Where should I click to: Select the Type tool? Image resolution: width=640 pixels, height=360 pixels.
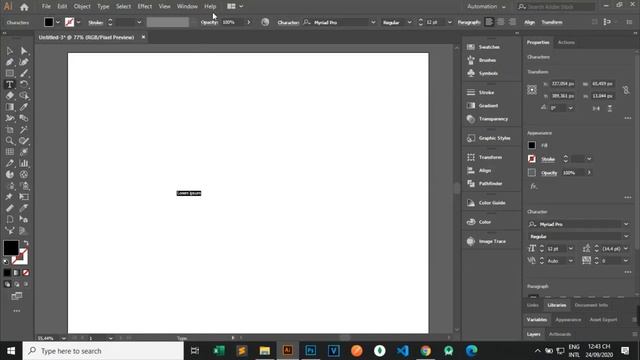tap(9, 84)
